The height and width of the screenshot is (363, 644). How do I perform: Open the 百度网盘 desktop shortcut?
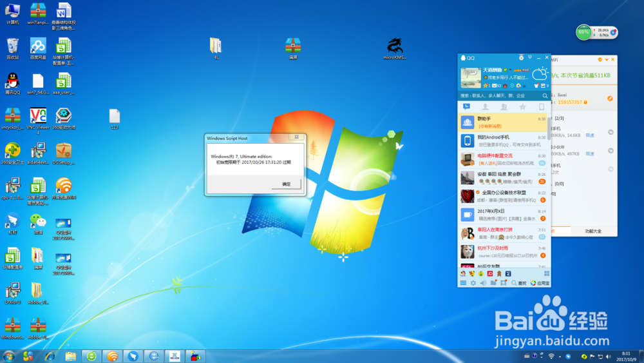(x=38, y=48)
